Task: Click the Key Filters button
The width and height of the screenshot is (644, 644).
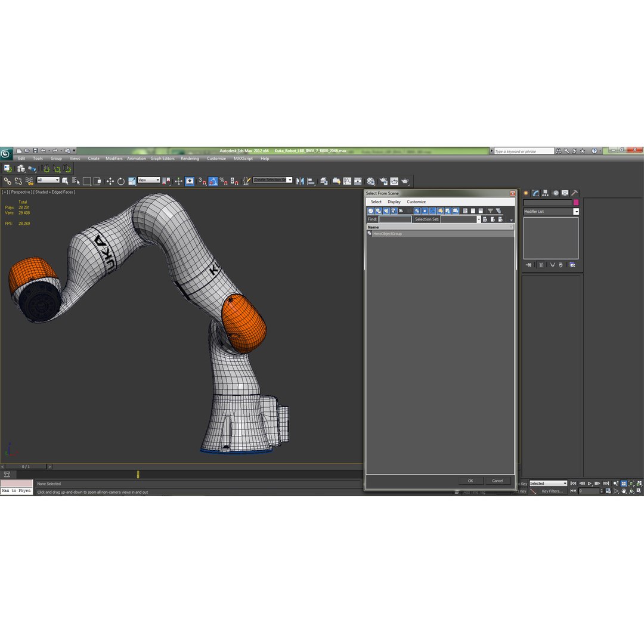Action: coord(552,491)
